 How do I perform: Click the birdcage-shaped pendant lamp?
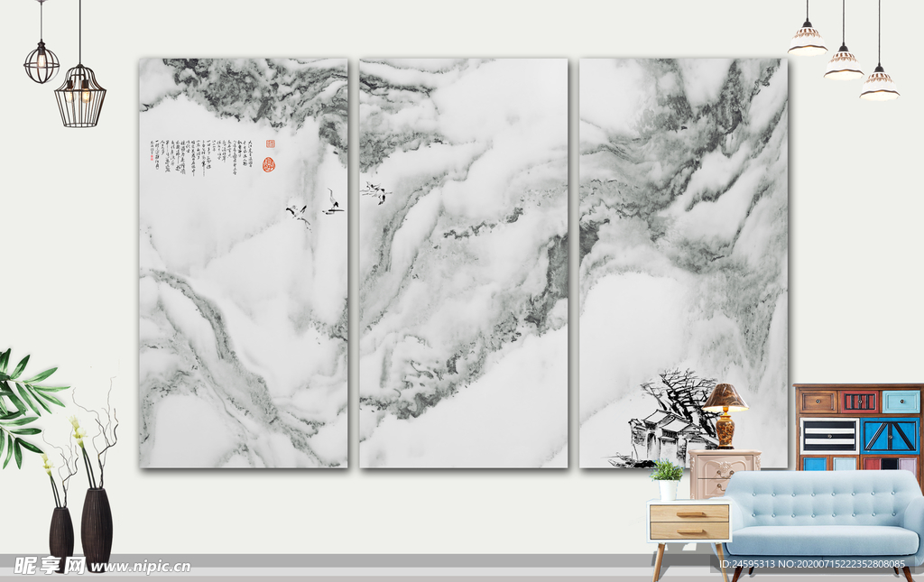pos(80,96)
